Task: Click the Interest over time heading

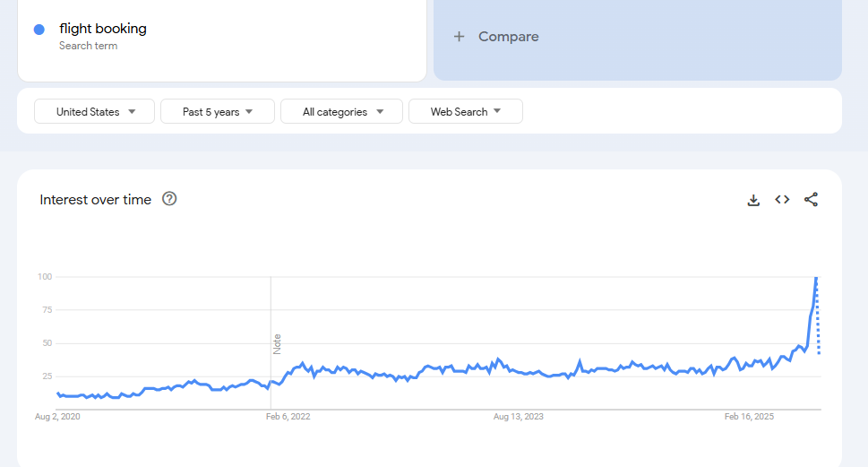Action: [x=95, y=199]
